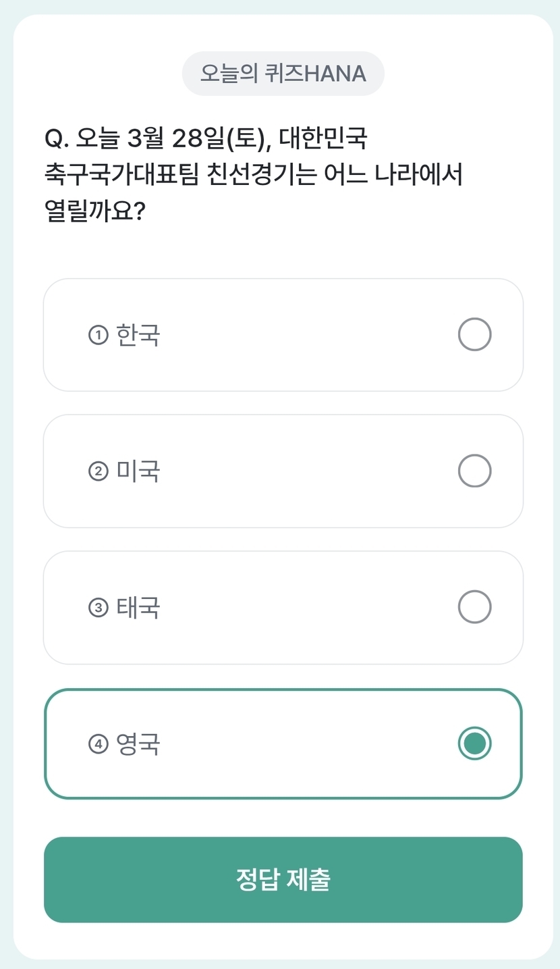Screen dimensions: 560x969
Task: Select the radio button for 미국
Action: pos(474,471)
